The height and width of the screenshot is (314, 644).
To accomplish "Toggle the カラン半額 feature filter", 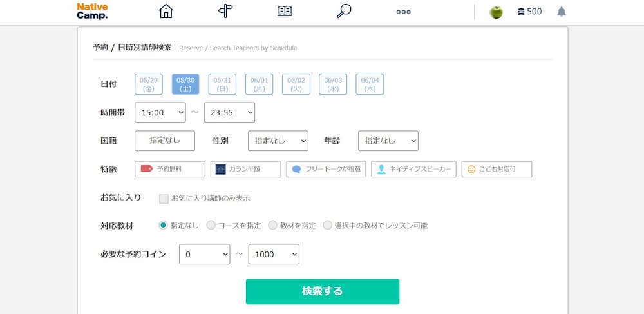I will [x=245, y=169].
